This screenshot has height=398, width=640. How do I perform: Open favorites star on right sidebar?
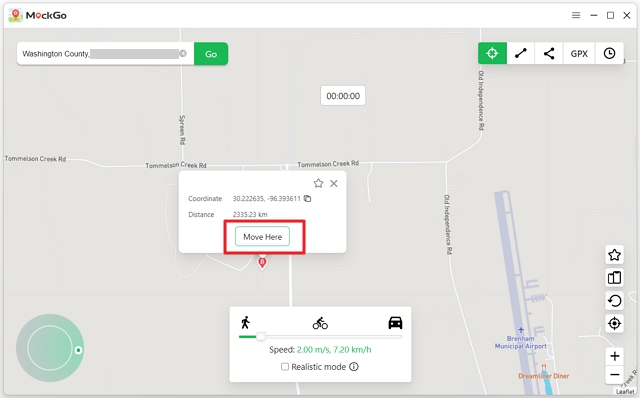pos(614,255)
